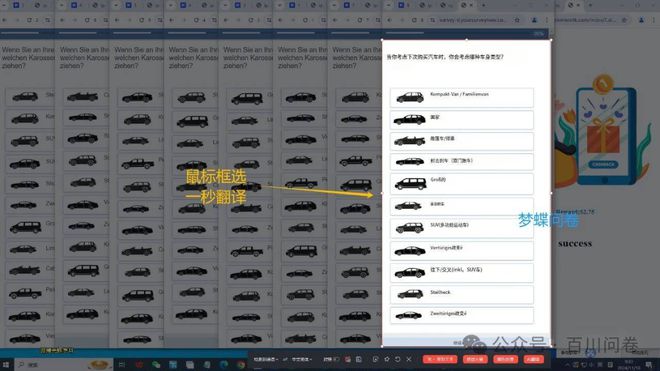This screenshot has width=660, height=371.
Task: Choose the Steilheck car option
Action: point(462,294)
